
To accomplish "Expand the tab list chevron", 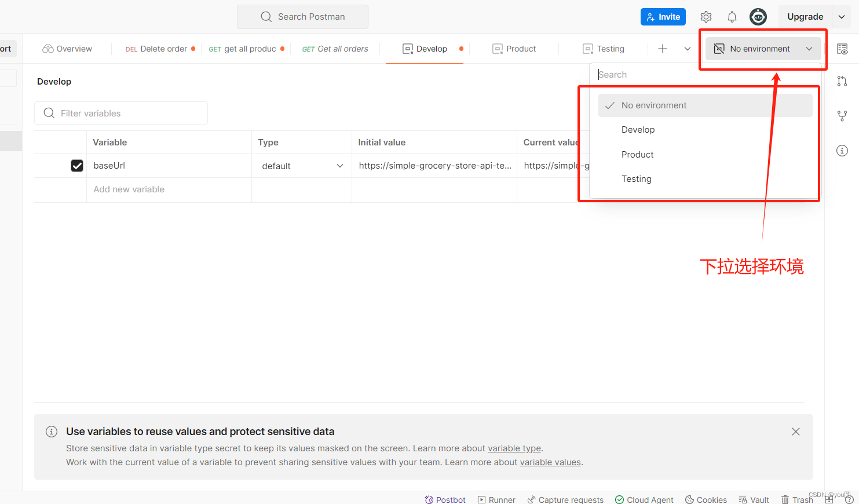I will pyautogui.click(x=688, y=49).
